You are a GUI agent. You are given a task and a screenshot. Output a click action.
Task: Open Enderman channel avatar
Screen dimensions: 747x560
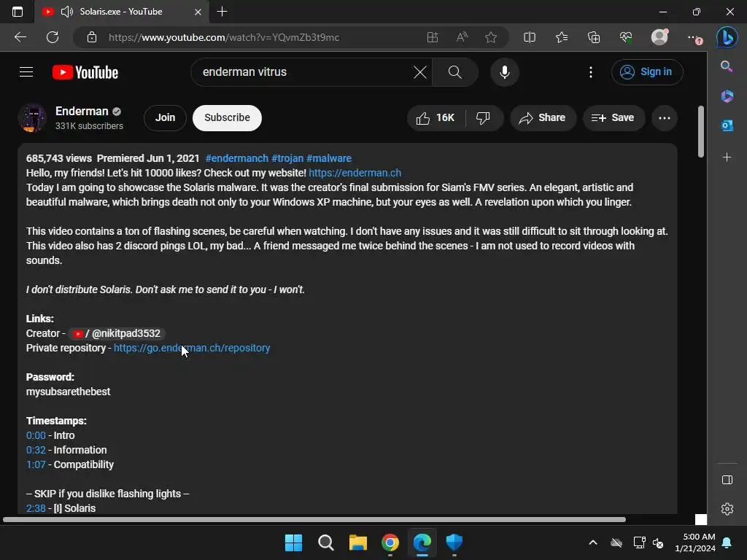click(x=32, y=117)
